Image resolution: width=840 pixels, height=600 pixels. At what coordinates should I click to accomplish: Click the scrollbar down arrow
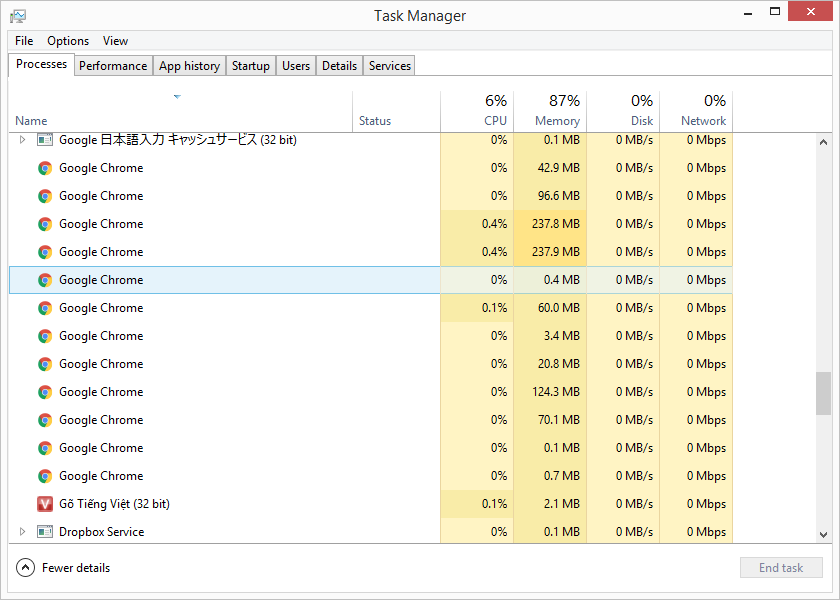pyautogui.click(x=823, y=535)
